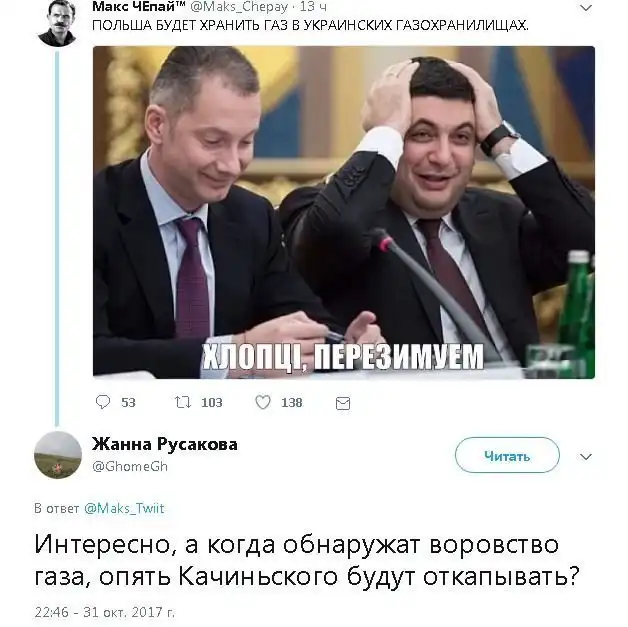The height and width of the screenshot is (627, 628).
Task: Retweet the Макс ЧЕпай post
Action: (183, 402)
